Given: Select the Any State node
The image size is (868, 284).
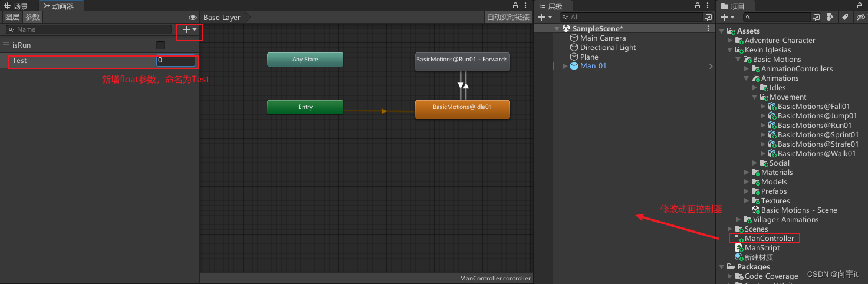Looking at the screenshot, I should 305,60.
